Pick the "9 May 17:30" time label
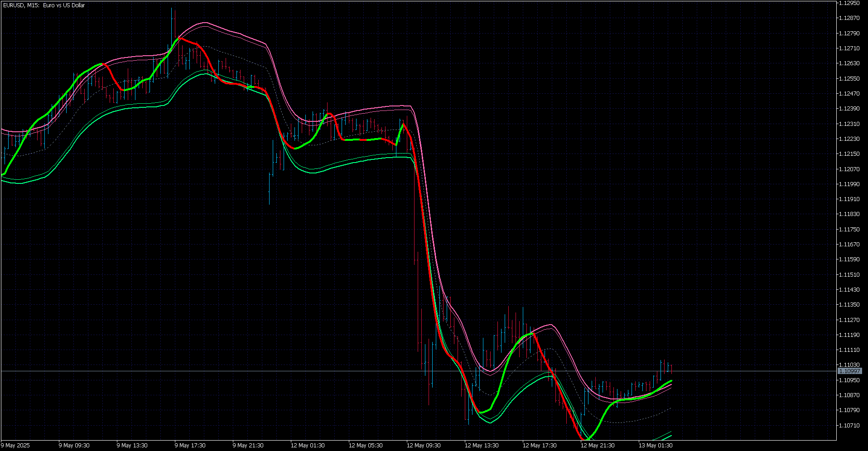868x451 pixels. (190, 446)
